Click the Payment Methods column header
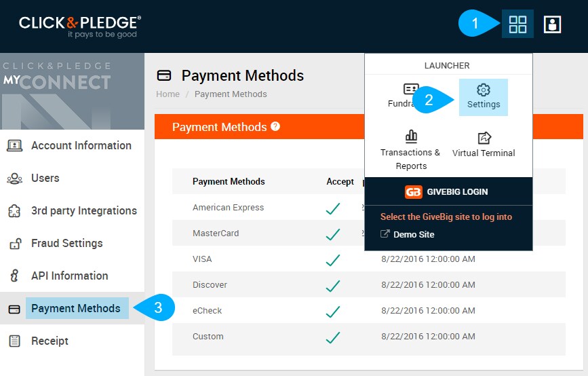Image resolution: width=588 pixels, height=376 pixels. pyautogui.click(x=229, y=182)
